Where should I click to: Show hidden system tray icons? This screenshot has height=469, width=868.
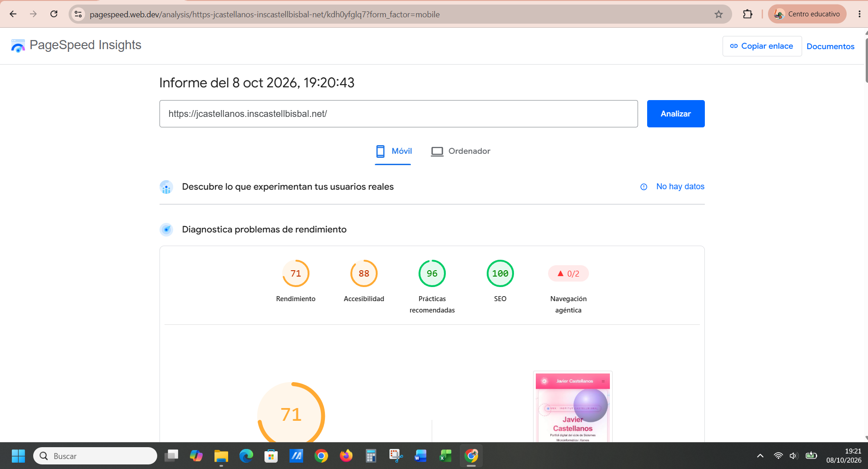[760, 456]
